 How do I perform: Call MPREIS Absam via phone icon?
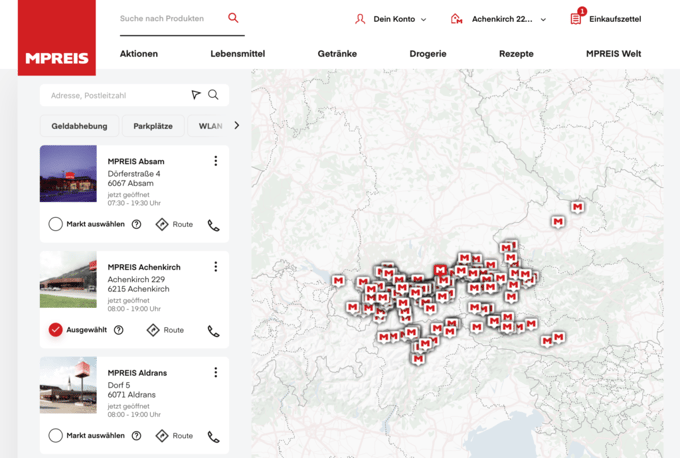[x=213, y=226]
